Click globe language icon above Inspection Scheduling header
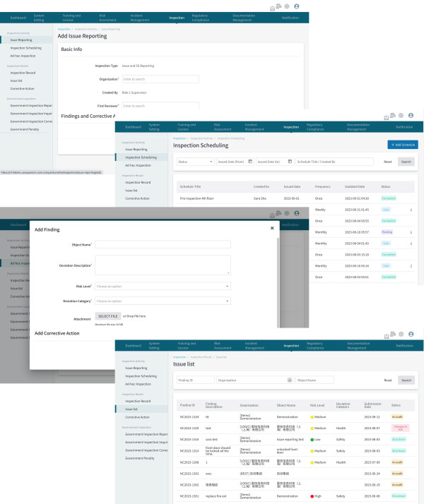Viewport: 424px width, 504px height. tap(401, 116)
